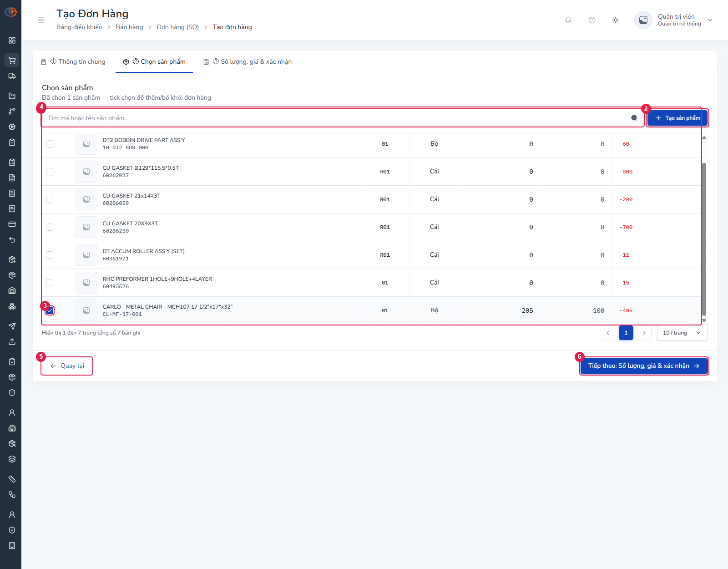Select the CU GASKET 21x14X3T checkbox
Viewport: 728px width, 569px height.
coord(50,199)
